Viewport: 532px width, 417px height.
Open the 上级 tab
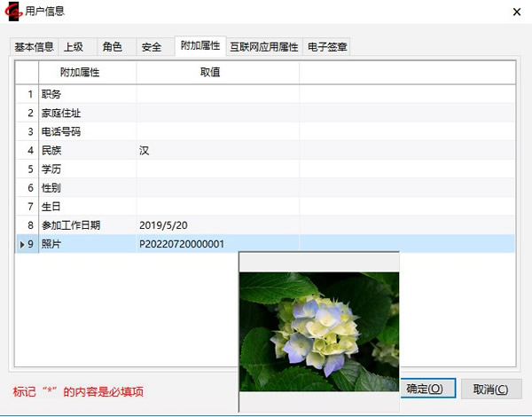point(74,47)
